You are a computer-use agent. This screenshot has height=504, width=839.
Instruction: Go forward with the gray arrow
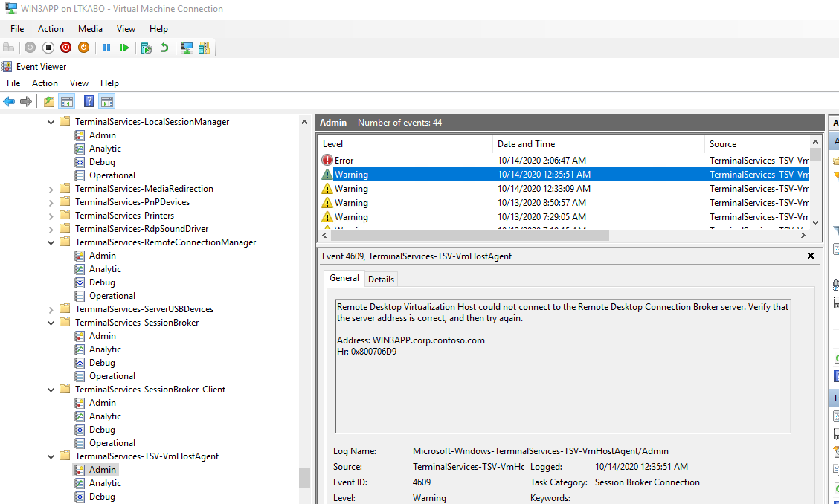26,101
